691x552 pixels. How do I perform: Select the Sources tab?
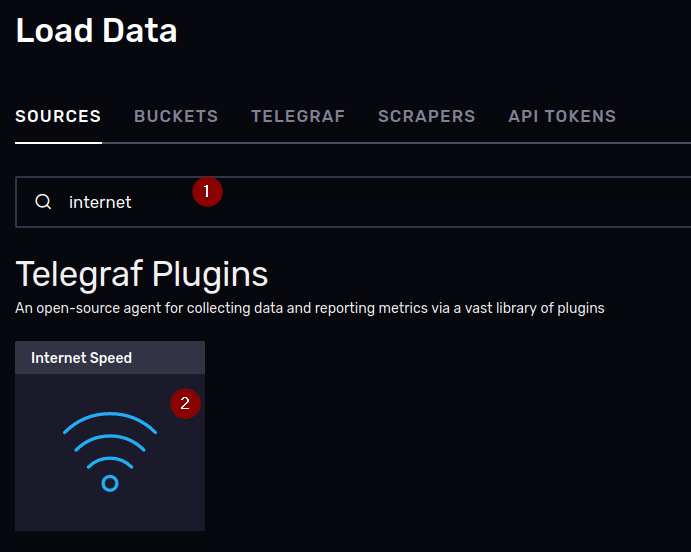tap(58, 116)
